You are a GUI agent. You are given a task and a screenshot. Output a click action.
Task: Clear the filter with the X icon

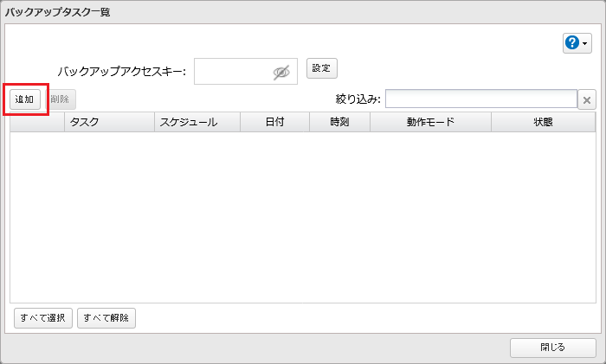tap(587, 100)
